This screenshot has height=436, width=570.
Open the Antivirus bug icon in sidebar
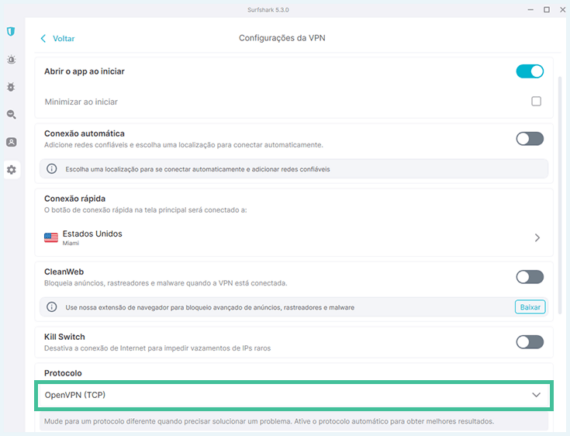(11, 87)
